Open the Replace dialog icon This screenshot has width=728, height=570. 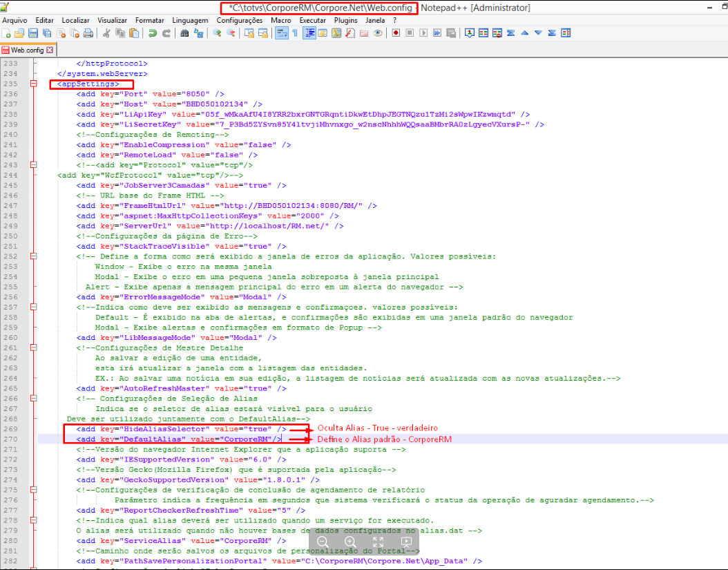point(198,33)
